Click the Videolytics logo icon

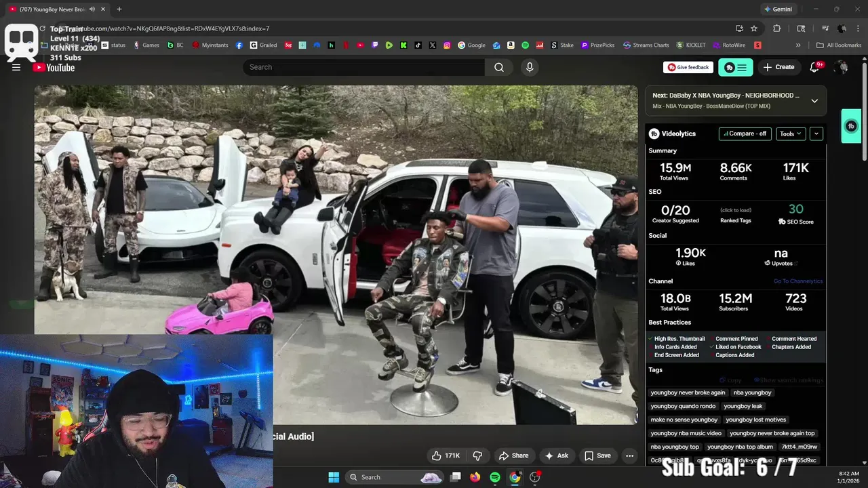tap(654, 134)
